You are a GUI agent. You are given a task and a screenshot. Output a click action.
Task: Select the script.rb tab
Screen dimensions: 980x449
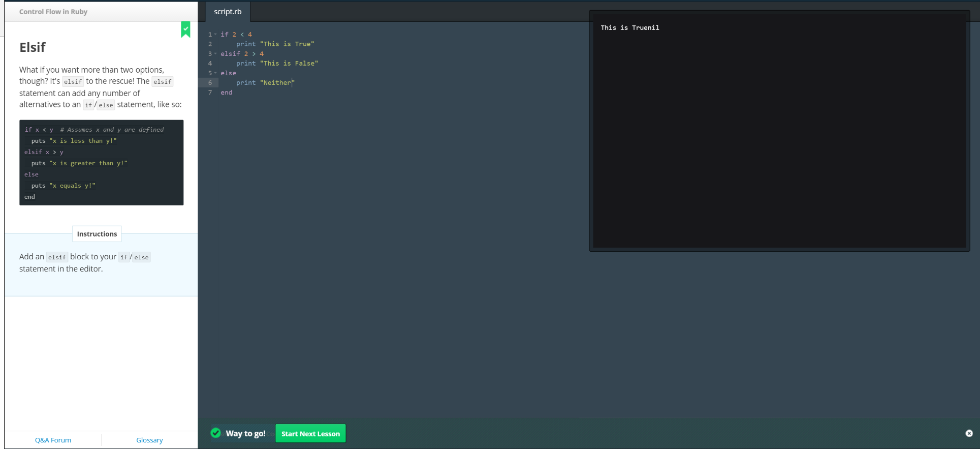coord(228,12)
